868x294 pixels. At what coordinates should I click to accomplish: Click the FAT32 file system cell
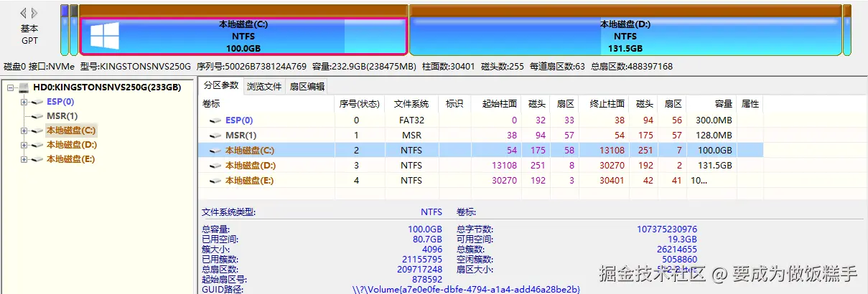[411, 120]
